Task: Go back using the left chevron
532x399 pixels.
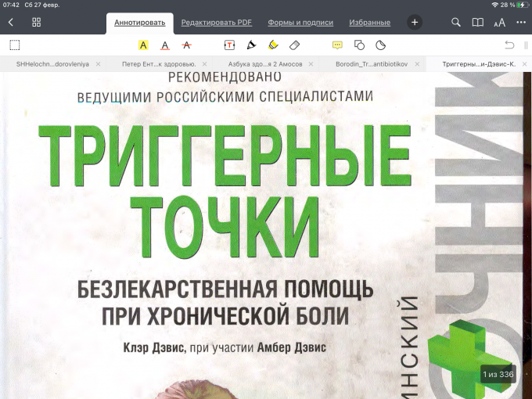Action: pyautogui.click(x=10, y=23)
